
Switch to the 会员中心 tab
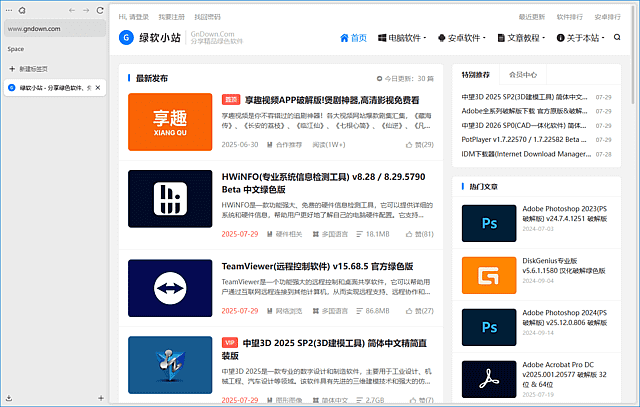pyautogui.click(x=523, y=75)
